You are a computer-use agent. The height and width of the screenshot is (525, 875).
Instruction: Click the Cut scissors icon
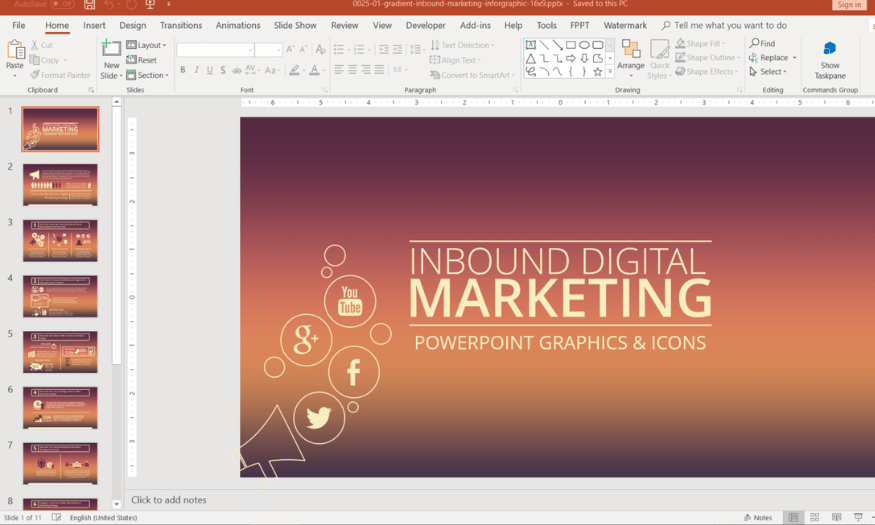pyautogui.click(x=35, y=45)
